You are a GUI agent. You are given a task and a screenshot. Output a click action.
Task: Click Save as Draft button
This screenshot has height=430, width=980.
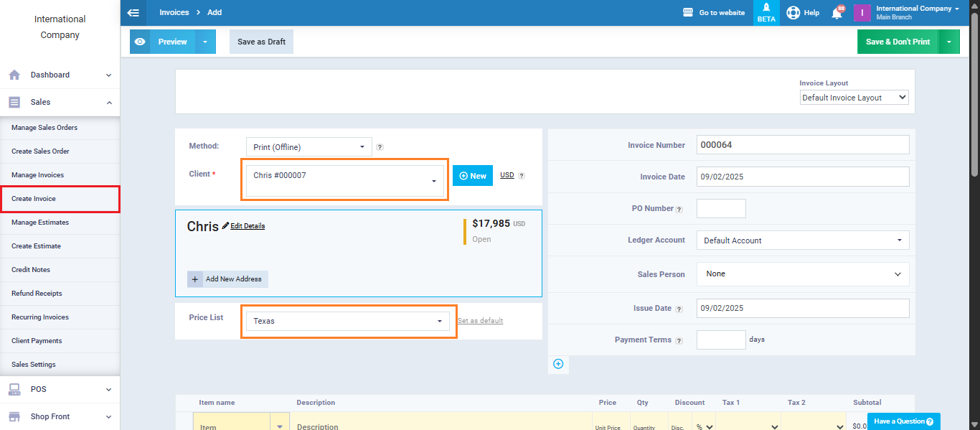261,42
